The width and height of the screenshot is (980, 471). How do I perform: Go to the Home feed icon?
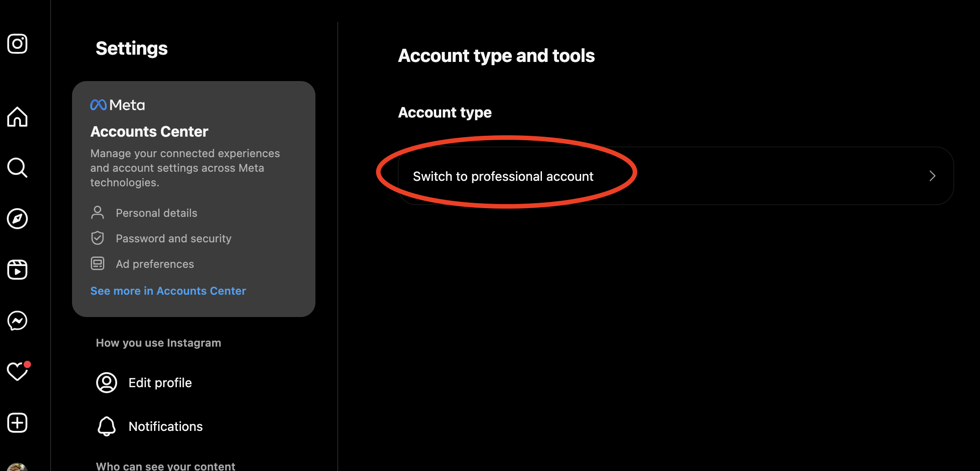17,117
